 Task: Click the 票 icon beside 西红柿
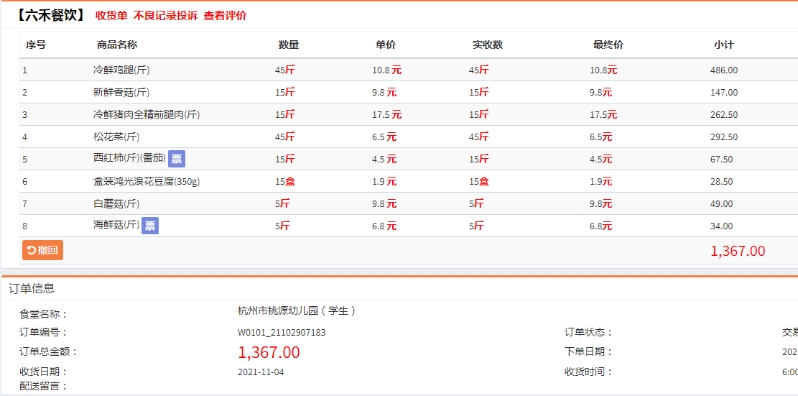pos(176,159)
